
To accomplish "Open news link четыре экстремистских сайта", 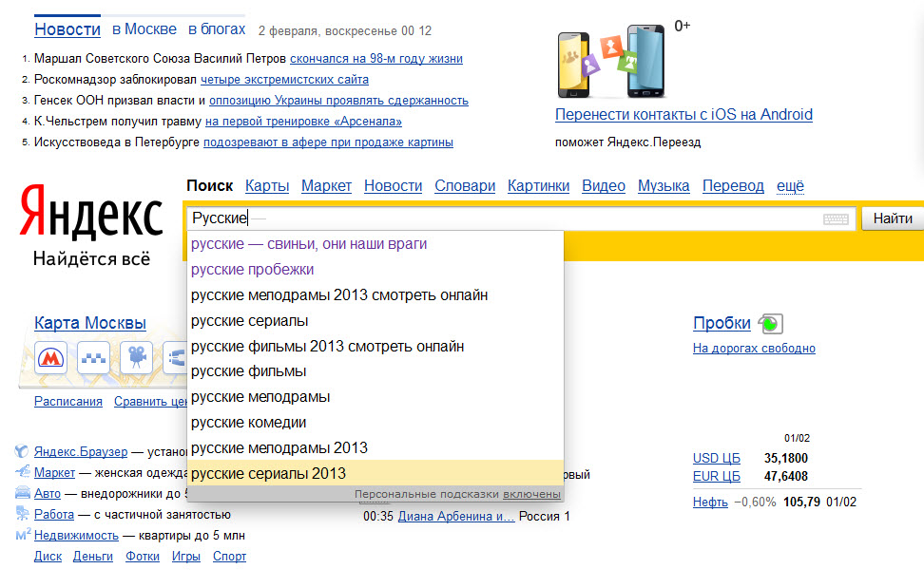I will pyautogui.click(x=284, y=80).
